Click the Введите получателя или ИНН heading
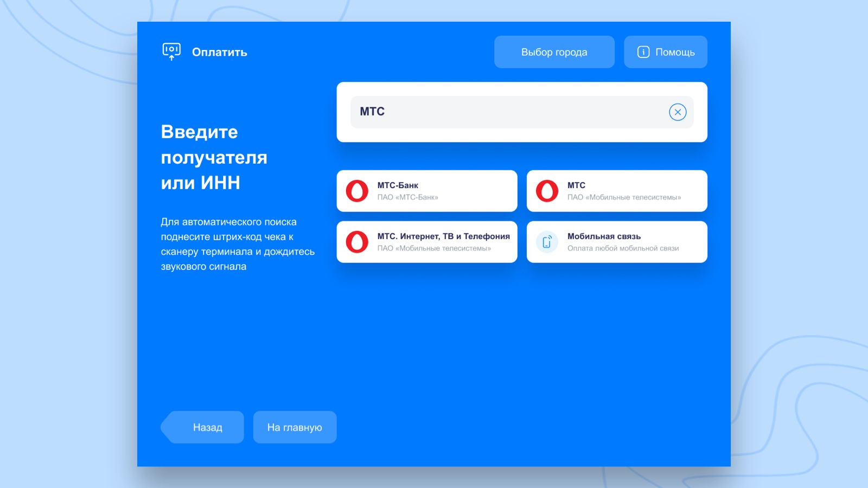The height and width of the screenshot is (488, 868). pyautogui.click(x=214, y=157)
